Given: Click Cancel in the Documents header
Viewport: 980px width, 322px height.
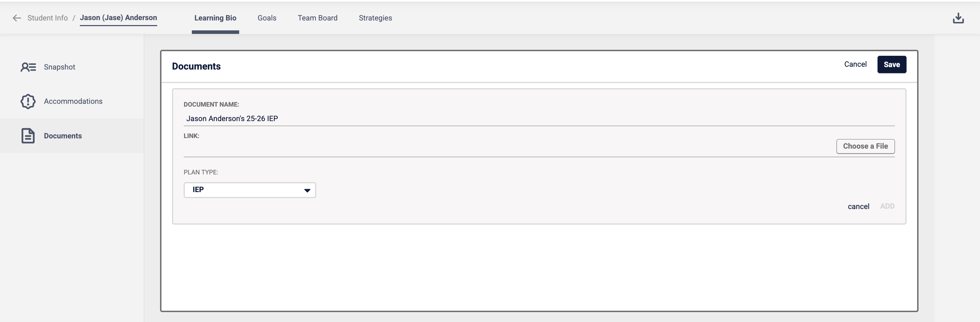Looking at the screenshot, I should tap(855, 64).
